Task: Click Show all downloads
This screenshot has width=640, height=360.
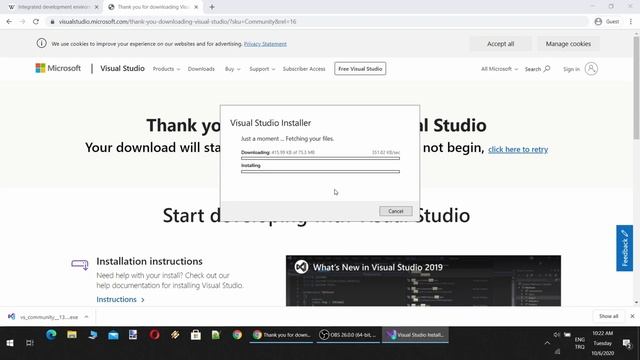Action: pyautogui.click(x=609, y=316)
